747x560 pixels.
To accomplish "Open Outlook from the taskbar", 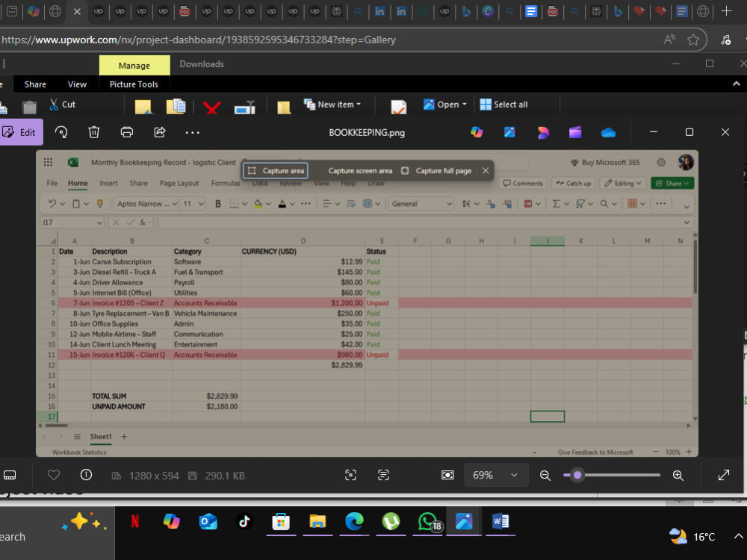I will [x=208, y=521].
